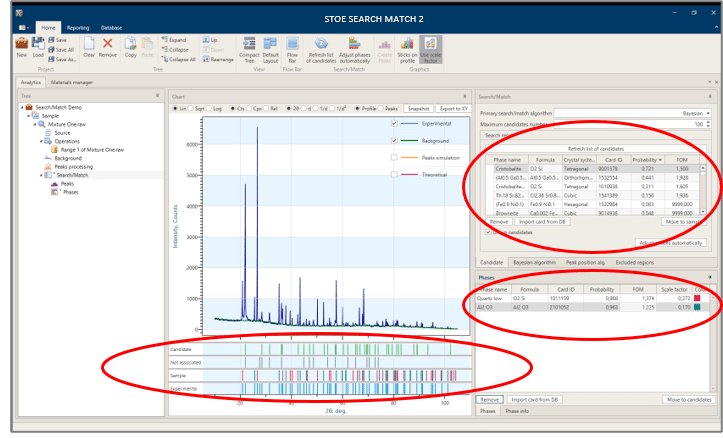723x438 pixels.
Task: Open the Reporting ribbon tab
Action: pos(78,28)
